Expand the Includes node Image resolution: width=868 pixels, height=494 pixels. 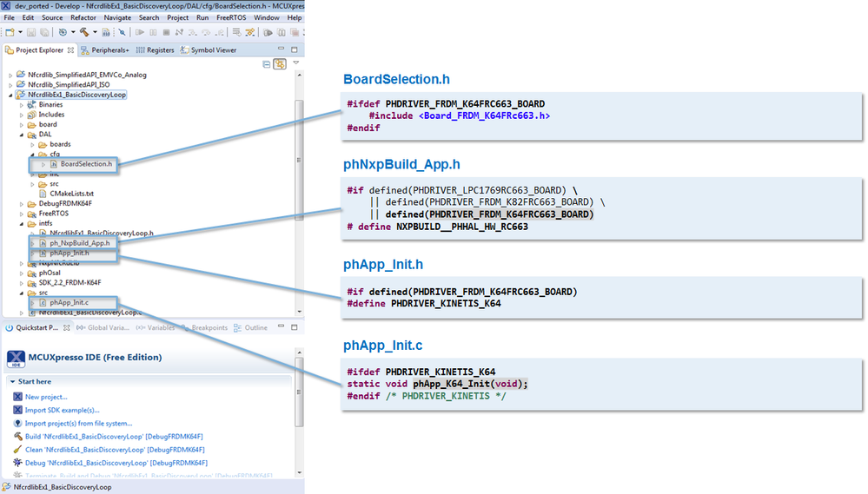[x=22, y=115]
